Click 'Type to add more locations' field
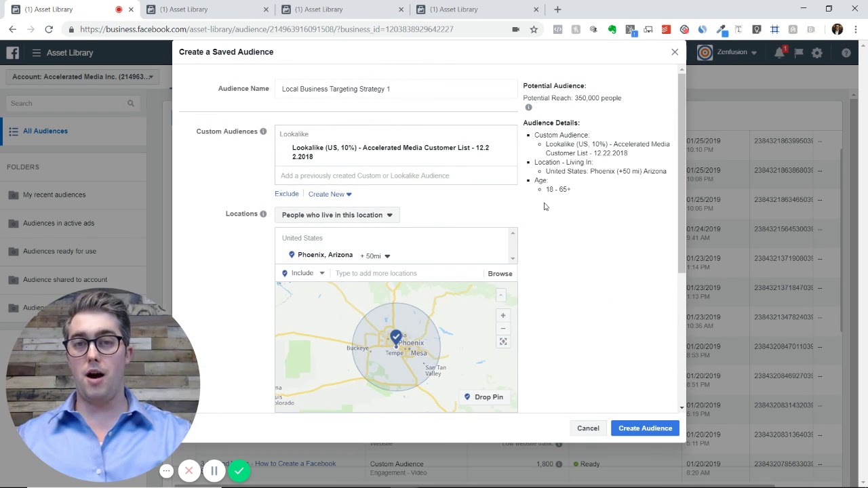The width and height of the screenshot is (868, 488). point(406,273)
